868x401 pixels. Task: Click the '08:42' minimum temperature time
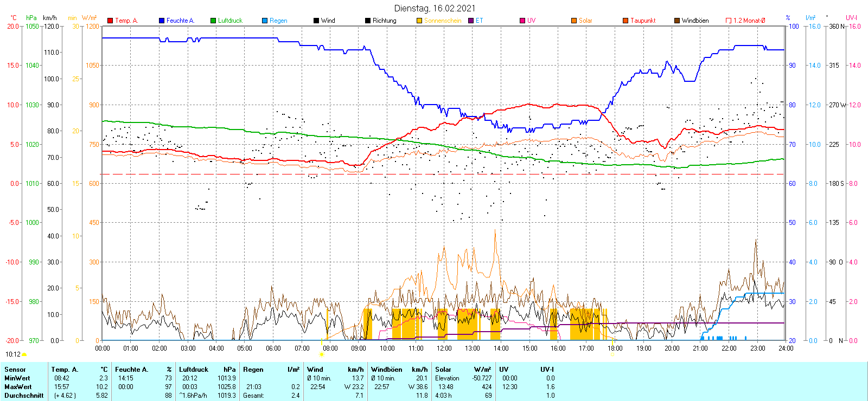tap(62, 378)
